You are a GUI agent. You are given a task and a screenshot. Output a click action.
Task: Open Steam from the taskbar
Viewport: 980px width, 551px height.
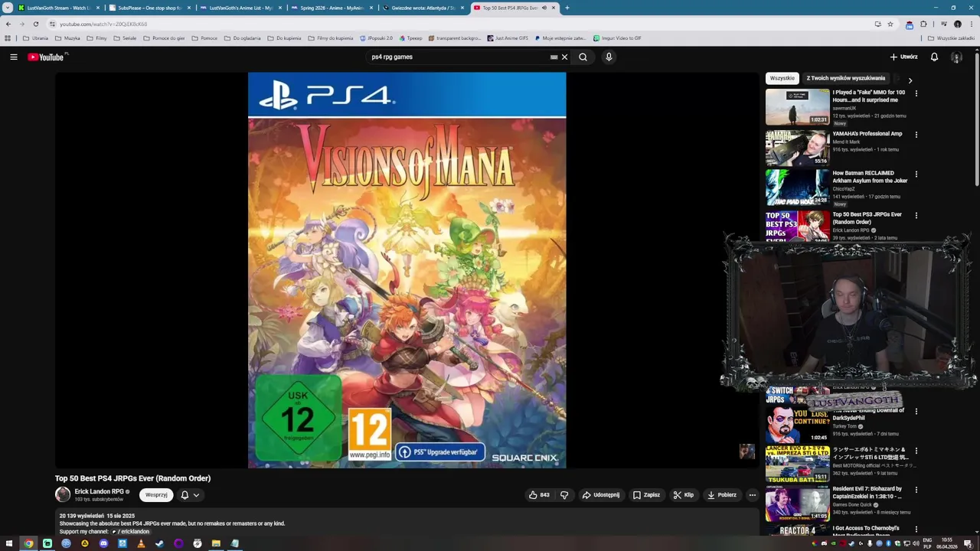[x=159, y=543]
